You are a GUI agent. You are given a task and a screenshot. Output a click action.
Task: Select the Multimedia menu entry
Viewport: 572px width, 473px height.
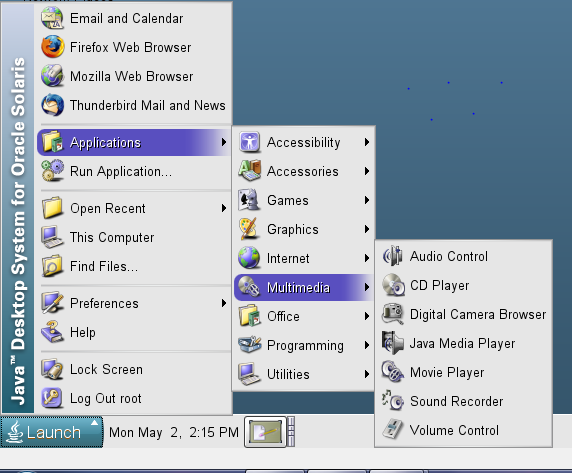click(x=303, y=287)
